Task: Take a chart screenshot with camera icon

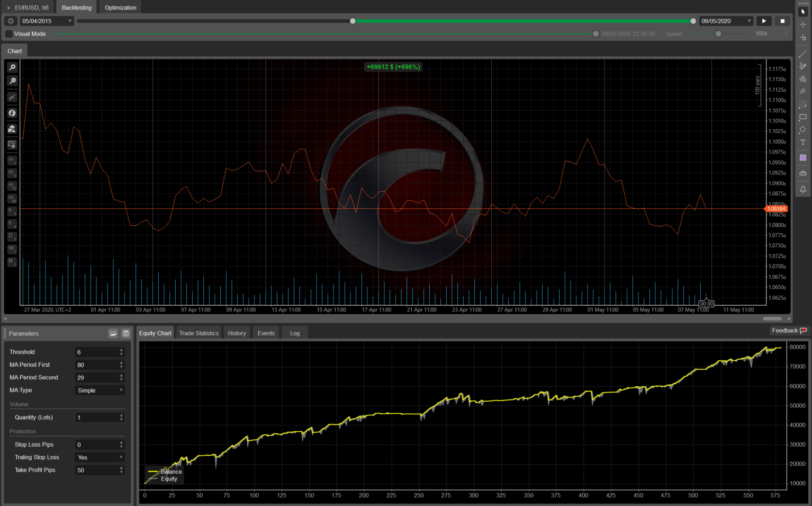Action: [x=803, y=173]
